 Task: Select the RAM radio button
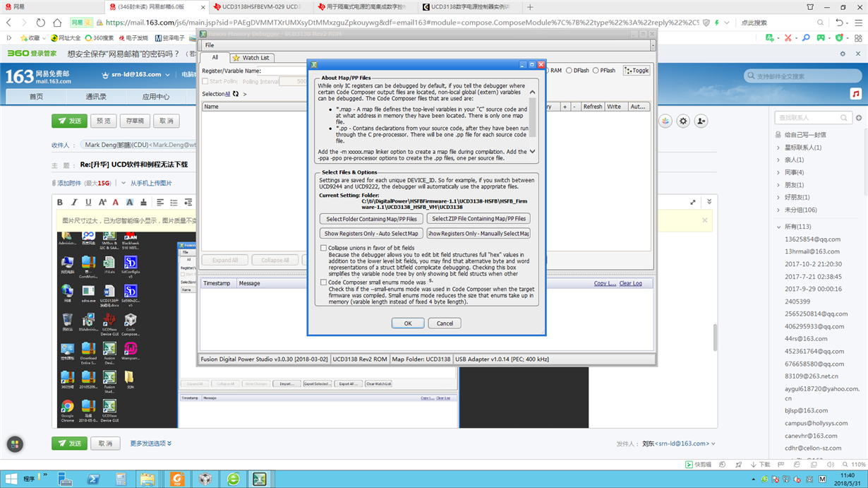point(545,71)
